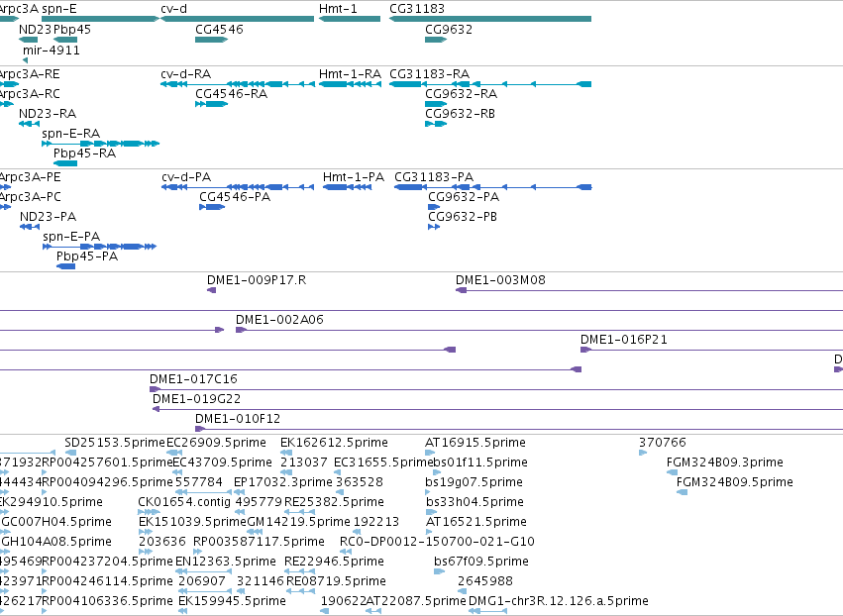Select the SD25153.5prime EST label
Screen dimensions: 843x616
[115, 444]
